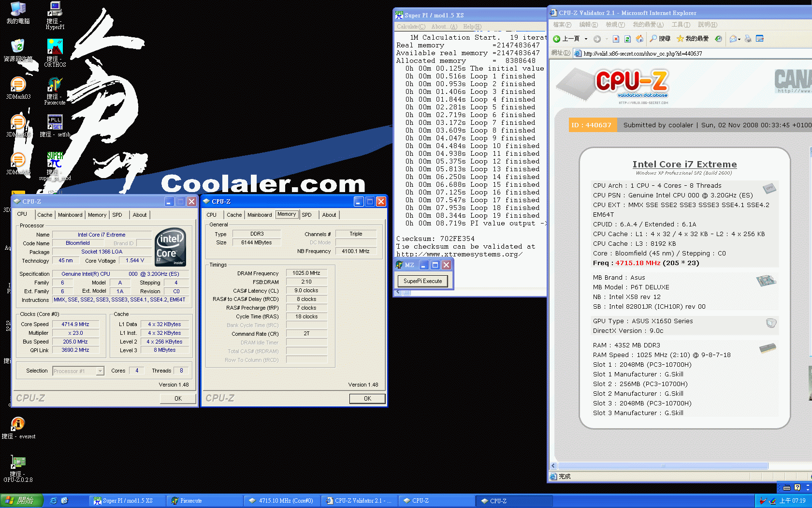Click the IE Stop icon
This screenshot has width=812, height=508.
(616, 39)
